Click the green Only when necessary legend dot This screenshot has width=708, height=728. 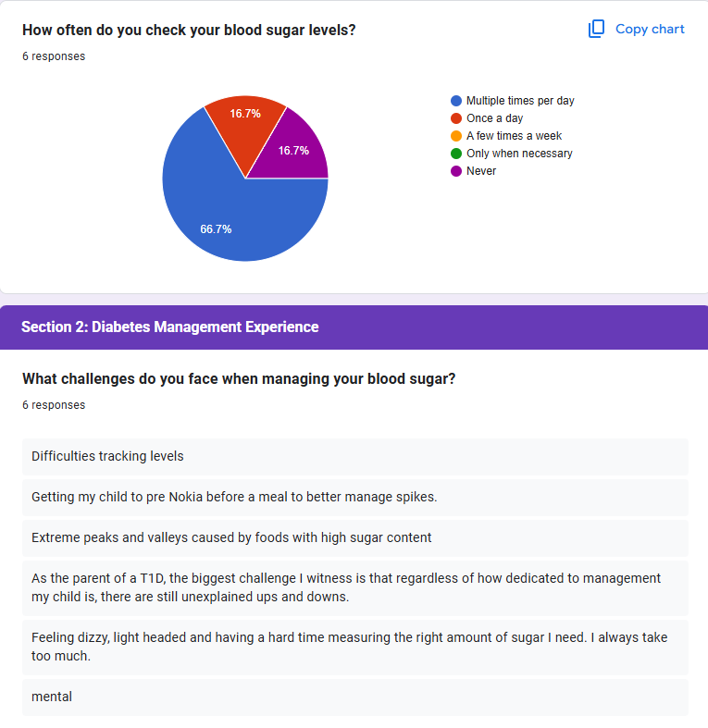click(455, 154)
